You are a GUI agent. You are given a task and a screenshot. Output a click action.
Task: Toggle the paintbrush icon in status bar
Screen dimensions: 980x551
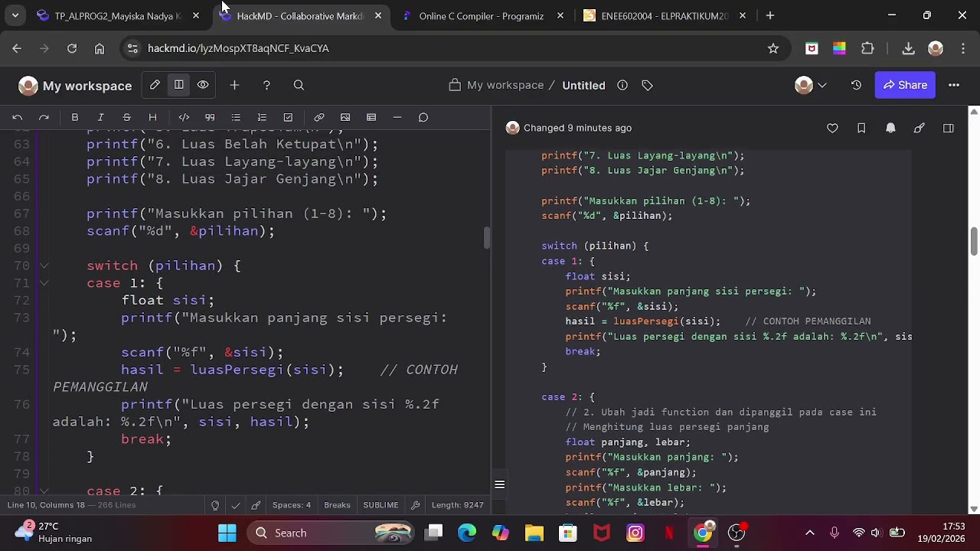(256, 505)
